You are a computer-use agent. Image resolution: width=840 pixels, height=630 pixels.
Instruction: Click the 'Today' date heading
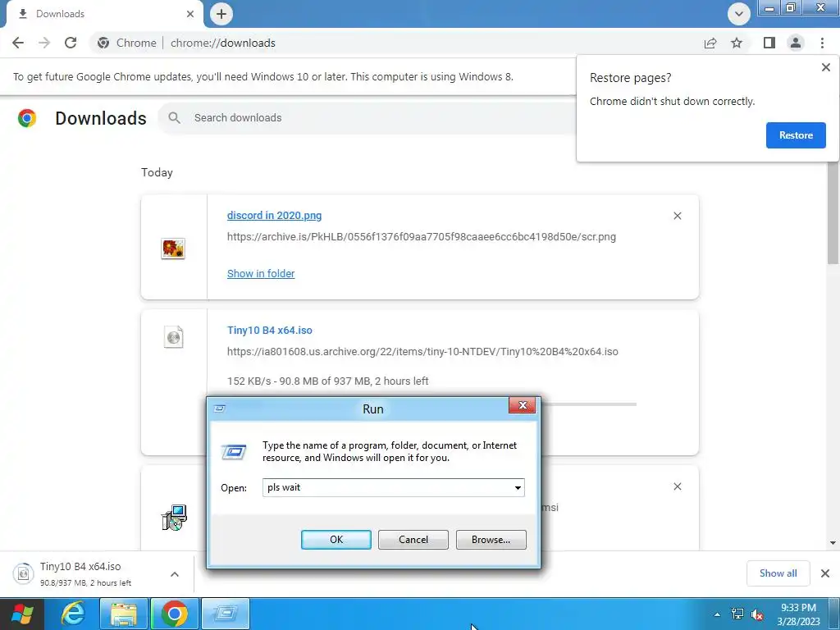(x=157, y=172)
